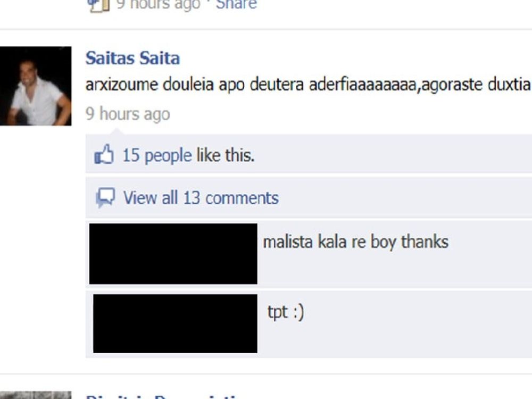Click the Share link at top
This screenshot has height=399, width=532.
point(236,5)
